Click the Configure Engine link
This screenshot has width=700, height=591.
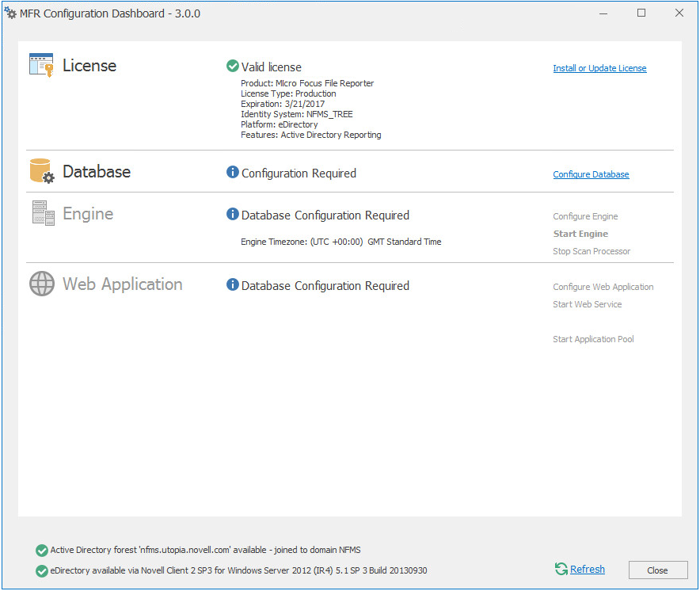pyautogui.click(x=585, y=216)
